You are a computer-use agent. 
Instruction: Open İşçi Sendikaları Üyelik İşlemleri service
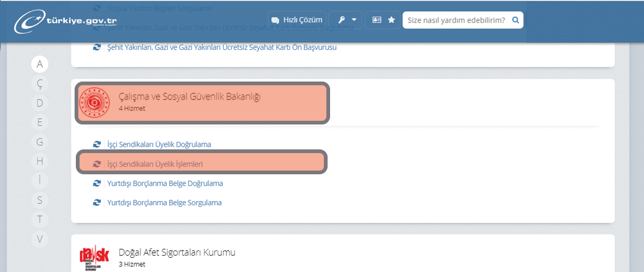coord(155,164)
